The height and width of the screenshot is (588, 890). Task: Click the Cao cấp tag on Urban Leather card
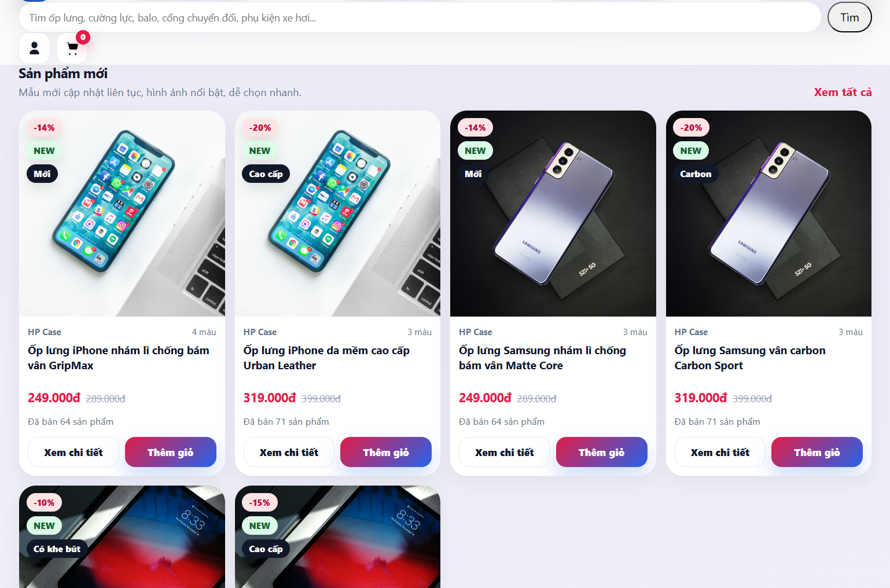[266, 174]
